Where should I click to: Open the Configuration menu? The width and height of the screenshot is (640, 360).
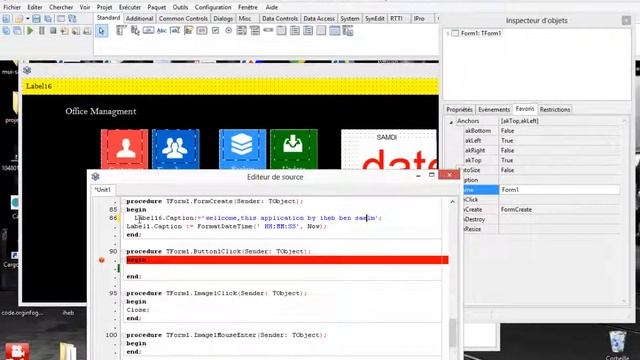213,7
